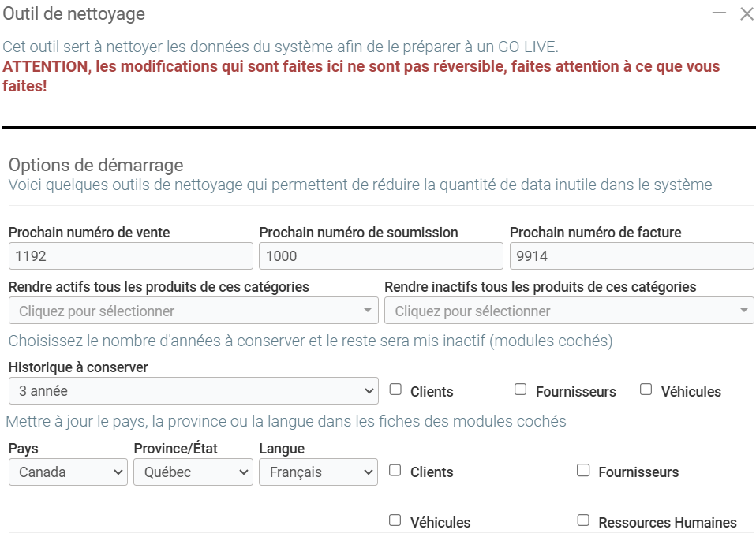Minimize the Outil de nettoyage window

click(719, 13)
